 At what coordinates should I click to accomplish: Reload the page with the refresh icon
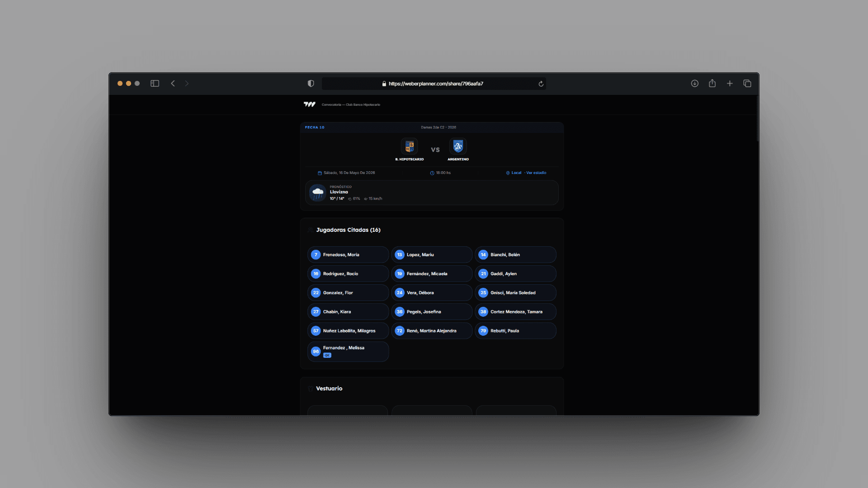(541, 84)
